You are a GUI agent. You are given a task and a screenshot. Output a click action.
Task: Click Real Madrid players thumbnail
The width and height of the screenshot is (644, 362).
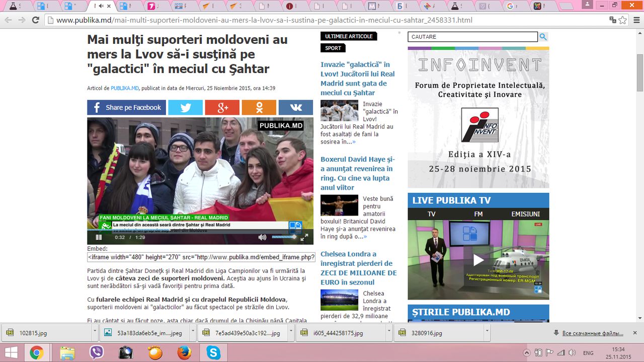[340, 110]
